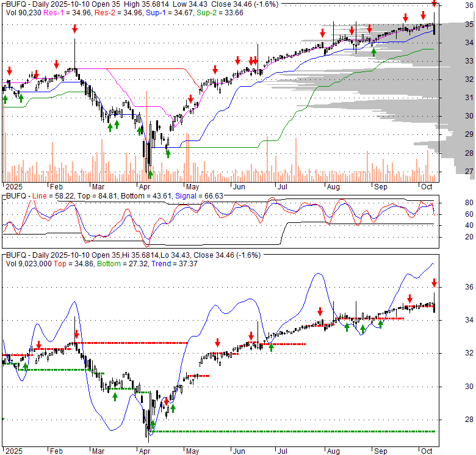The image size is (476, 455).
Task: Click the red arrow at the October peak in the top chart
Action: (433, 4)
